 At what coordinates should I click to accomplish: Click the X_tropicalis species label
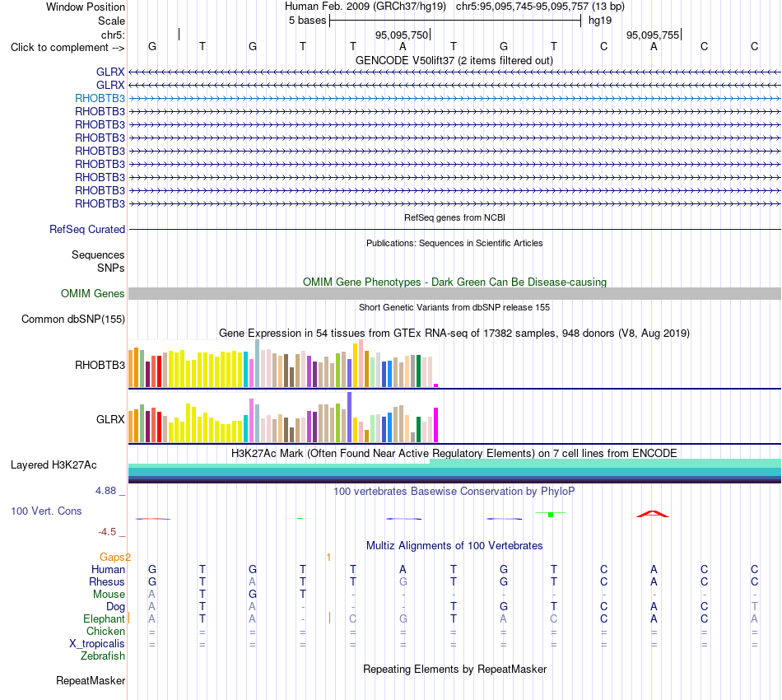(97, 644)
